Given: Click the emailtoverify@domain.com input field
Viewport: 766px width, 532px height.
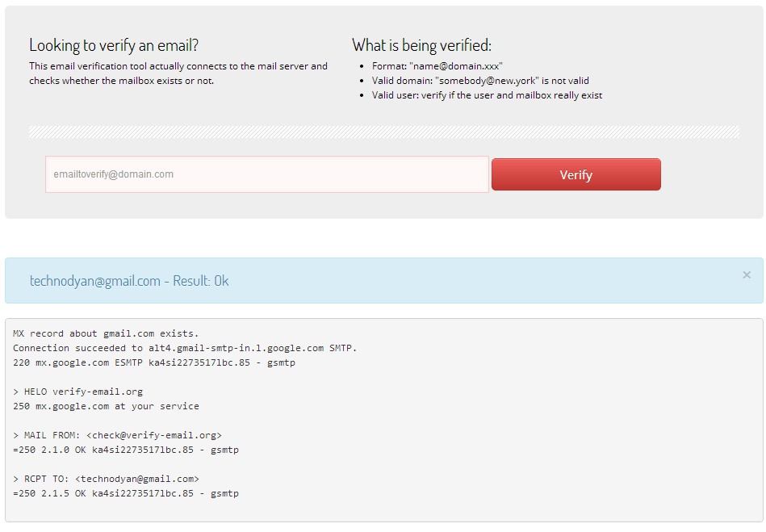Looking at the screenshot, I should [x=266, y=174].
